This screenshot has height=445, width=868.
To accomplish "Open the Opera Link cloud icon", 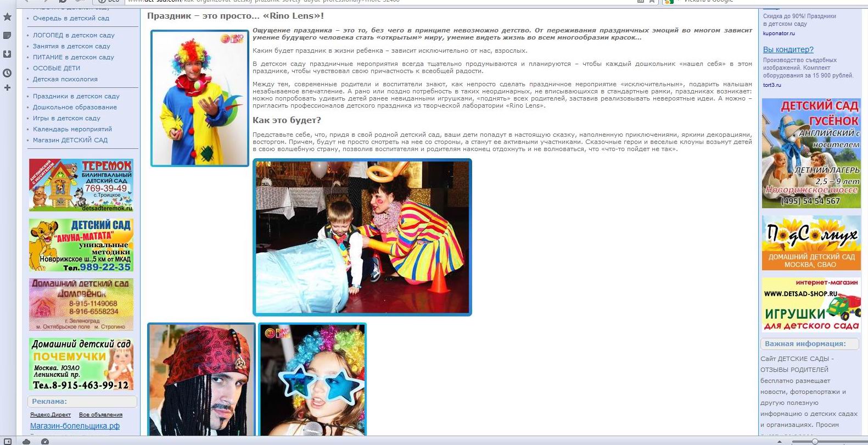I will click(26, 441).
